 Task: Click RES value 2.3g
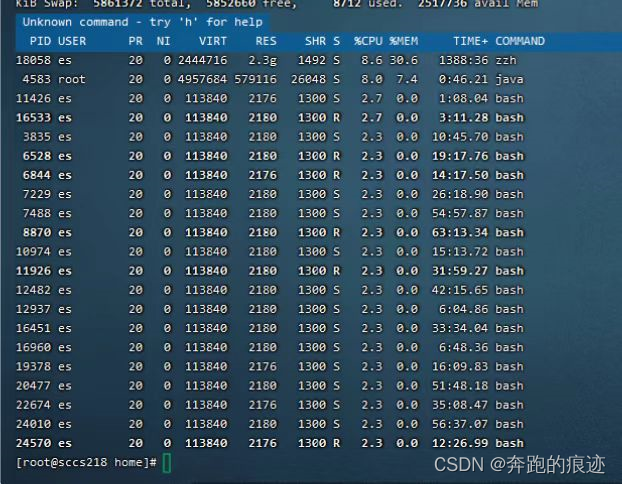coord(262,60)
